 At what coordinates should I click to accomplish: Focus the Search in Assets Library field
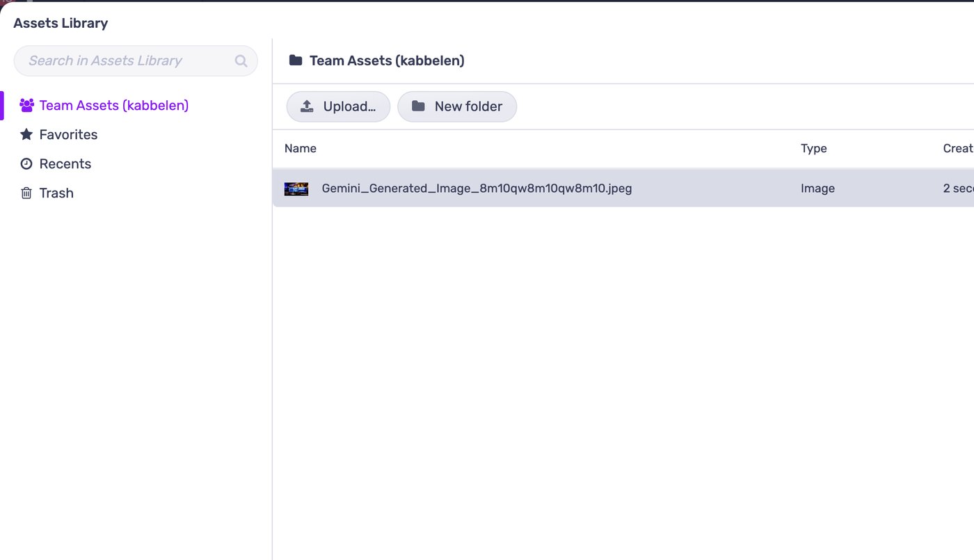(x=136, y=61)
